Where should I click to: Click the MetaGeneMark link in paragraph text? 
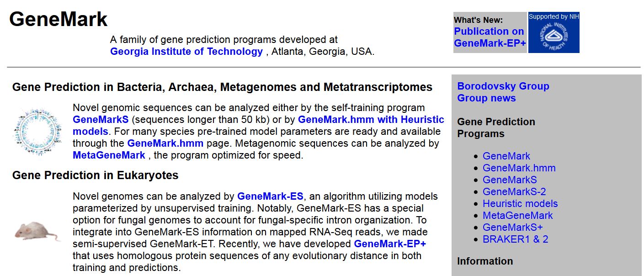109,155
